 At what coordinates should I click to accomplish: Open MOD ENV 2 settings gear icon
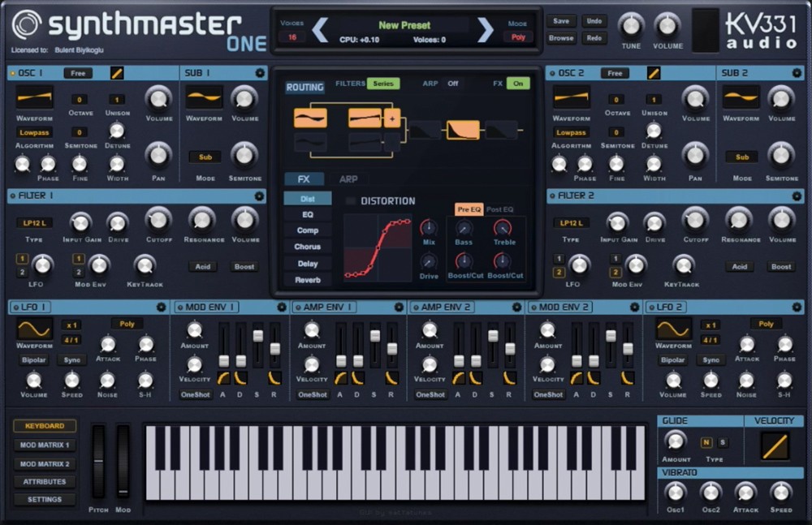(634, 307)
